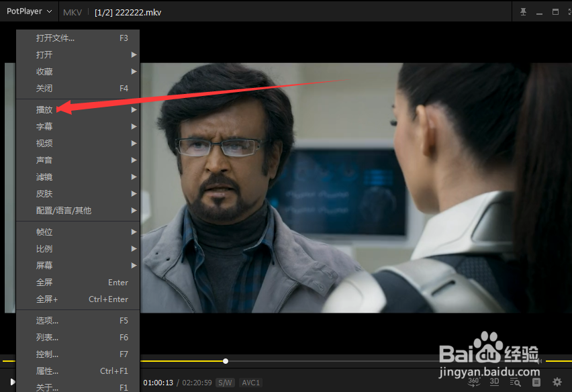
Task: Open the PotPlayer main menu dropdown
Action: point(29,11)
